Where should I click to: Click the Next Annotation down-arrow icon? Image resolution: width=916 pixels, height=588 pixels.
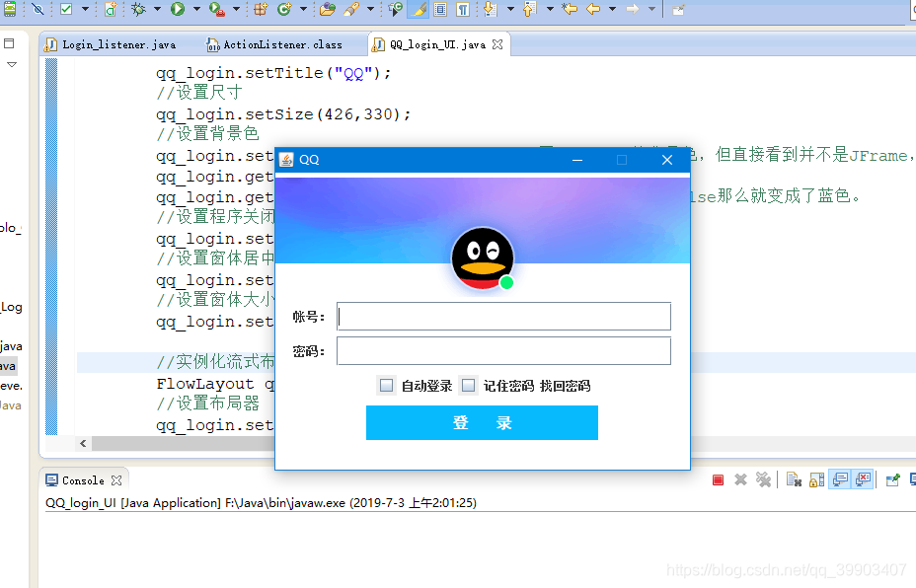pos(491,9)
